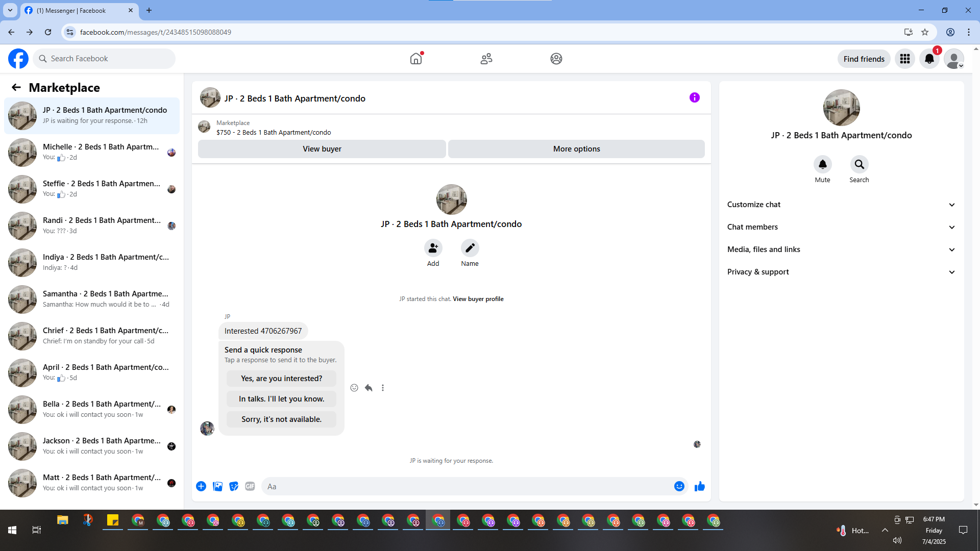Click the View buyer profile link
Viewport: 980px width, 551px height.
[478, 299]
